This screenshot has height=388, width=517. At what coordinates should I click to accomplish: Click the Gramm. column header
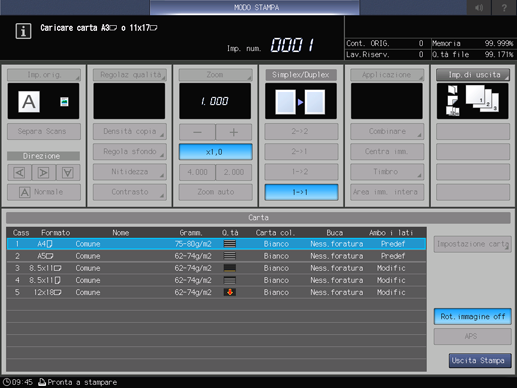pyautogui.click(x=191, y=233)
